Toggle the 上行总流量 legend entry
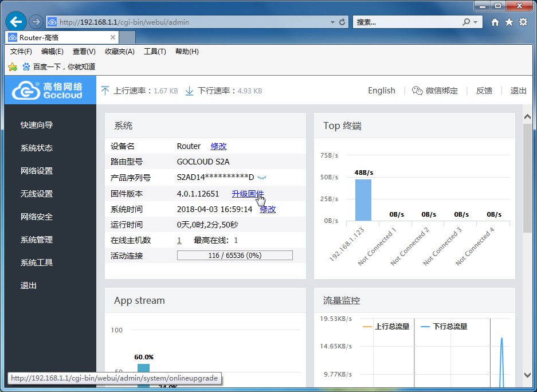537x392 pixels. tap(386, 326)
